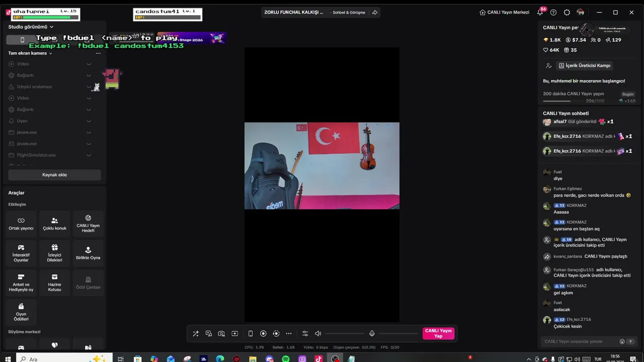The image size is (644, 362).
Task: Open the profile avatar menu
Action: [x=581, y=13]
